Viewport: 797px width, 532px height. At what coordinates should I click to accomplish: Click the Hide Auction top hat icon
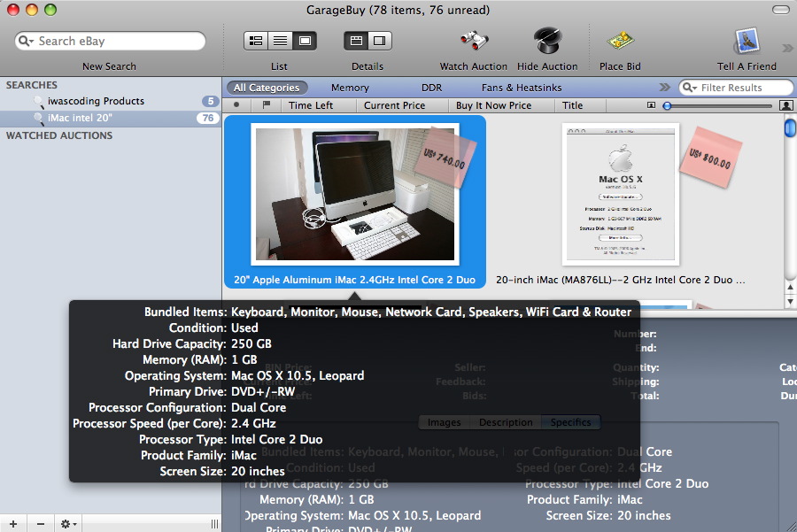click(547, 40)
